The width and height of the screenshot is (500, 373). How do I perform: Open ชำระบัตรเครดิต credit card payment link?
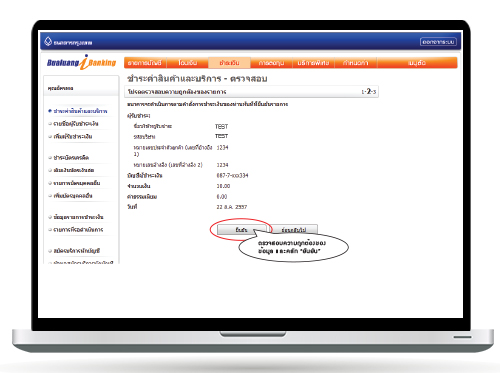click(x=71, y=158)
